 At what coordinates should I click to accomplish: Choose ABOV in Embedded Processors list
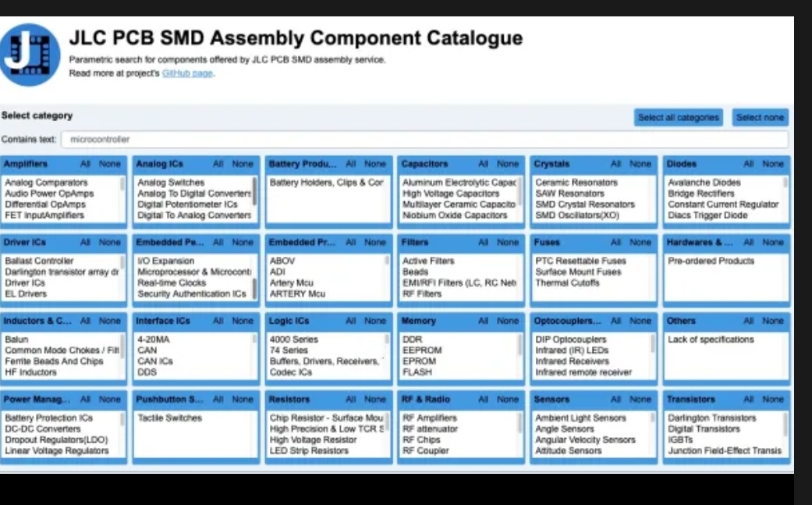tap(282, 261)
